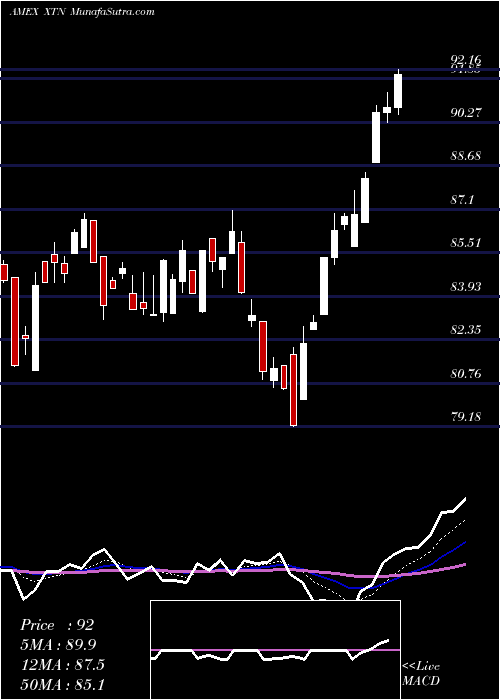This screenshot has height=700, width=500.
Task: Click the AMEX XTN MunafaSutra.com title text
Action: coord(82,12)
